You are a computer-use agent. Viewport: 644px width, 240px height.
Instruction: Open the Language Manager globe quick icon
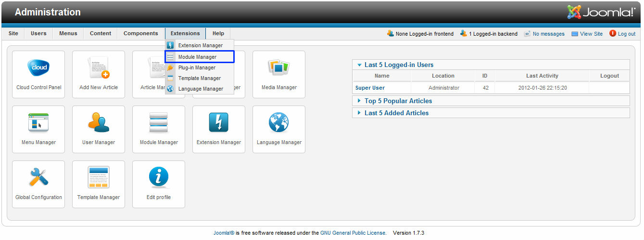(x=279, y=129)
